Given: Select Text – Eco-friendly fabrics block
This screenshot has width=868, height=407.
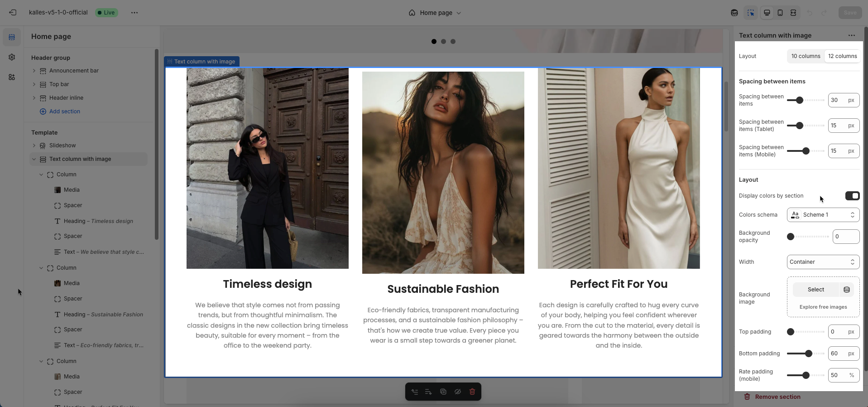Looking at the screenshot, I should pos(104,345).
